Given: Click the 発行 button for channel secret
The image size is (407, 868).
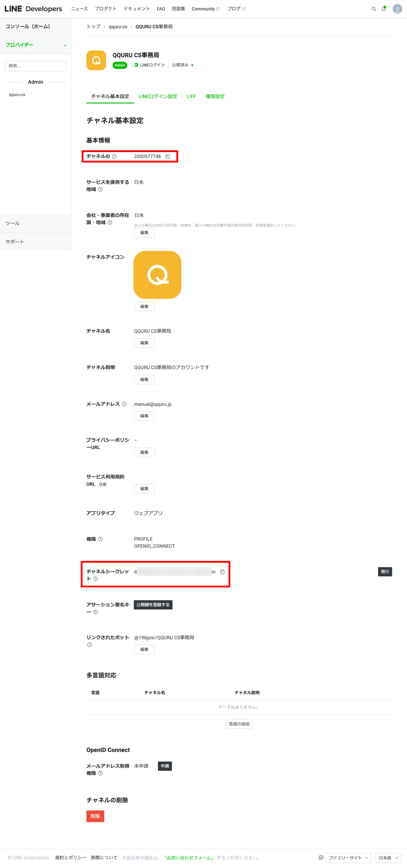Looking at the screenshot, I should [384, 572].
